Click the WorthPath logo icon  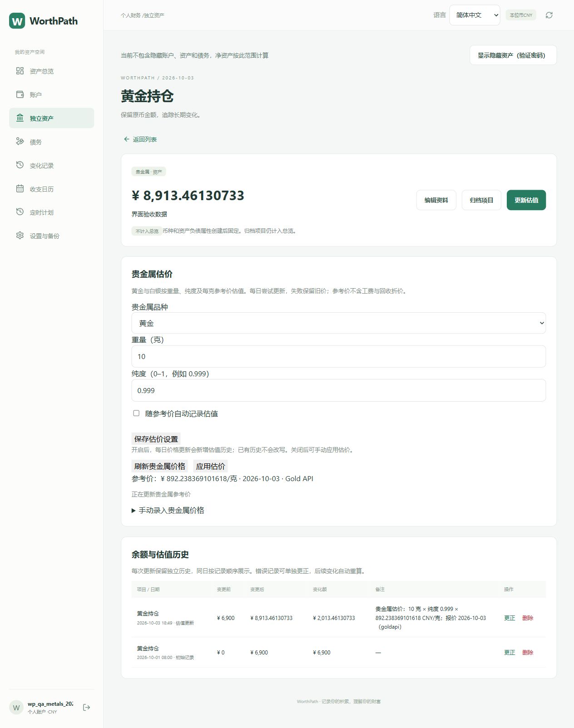[x=17, y=21]
